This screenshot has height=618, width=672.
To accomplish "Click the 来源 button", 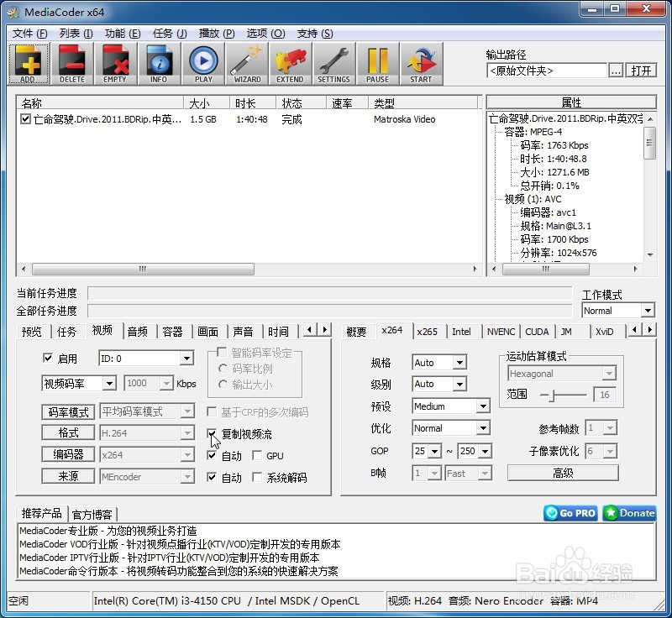I will [68, 476].
